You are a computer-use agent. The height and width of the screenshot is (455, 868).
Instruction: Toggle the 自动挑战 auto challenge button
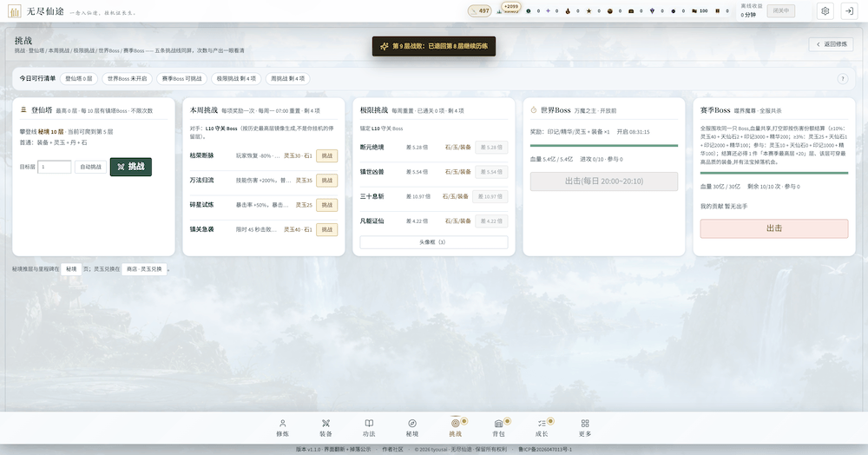tap(90, 167)
